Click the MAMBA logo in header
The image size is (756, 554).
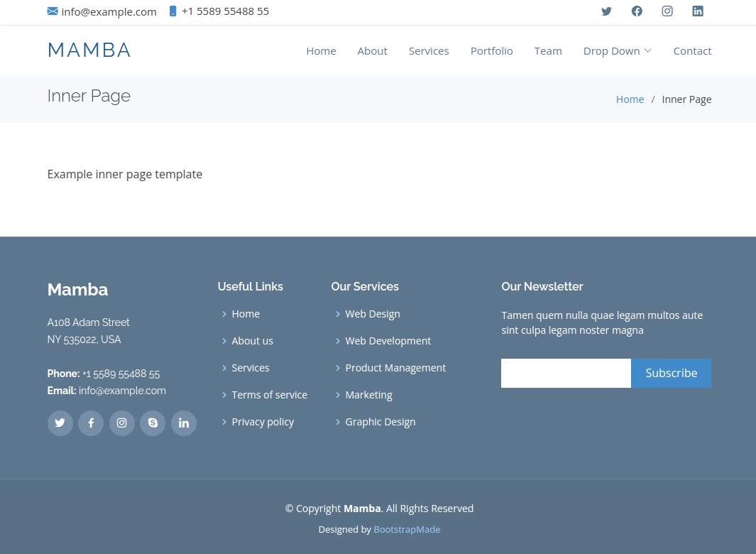[89, 50]
